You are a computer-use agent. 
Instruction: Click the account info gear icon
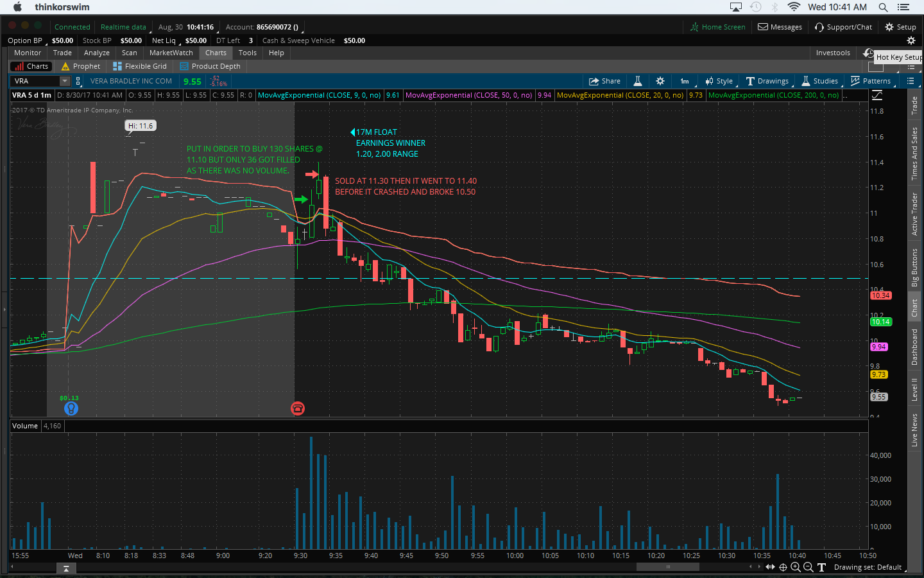(x=911, y=40)
